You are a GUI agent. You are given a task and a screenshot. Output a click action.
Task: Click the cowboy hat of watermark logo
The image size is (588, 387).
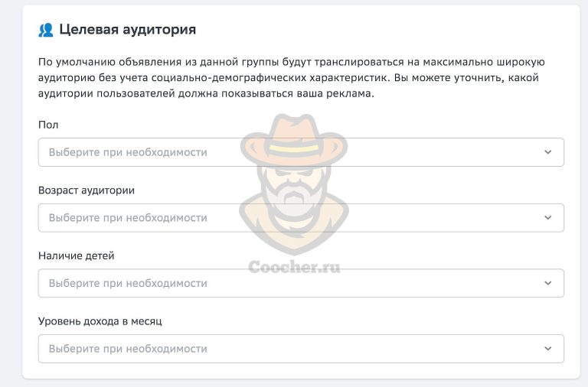294,141
